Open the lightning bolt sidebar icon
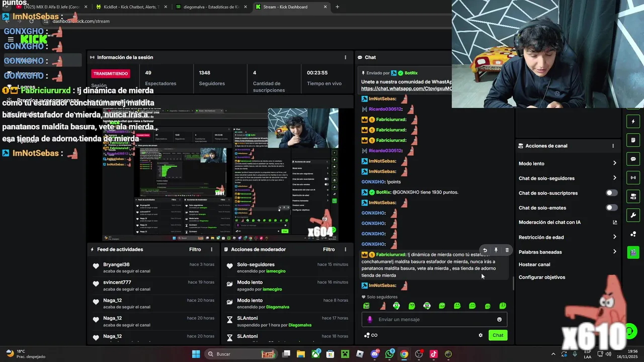The image size is (644, 362). (x=633, y=122)
